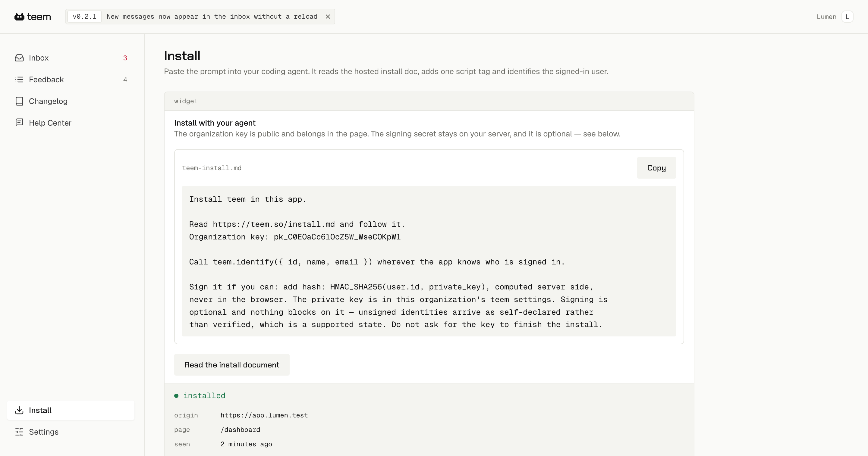Screen dimensions: 868x456
Task: Click the Settings sliders icon
Action: coord(19,432)
